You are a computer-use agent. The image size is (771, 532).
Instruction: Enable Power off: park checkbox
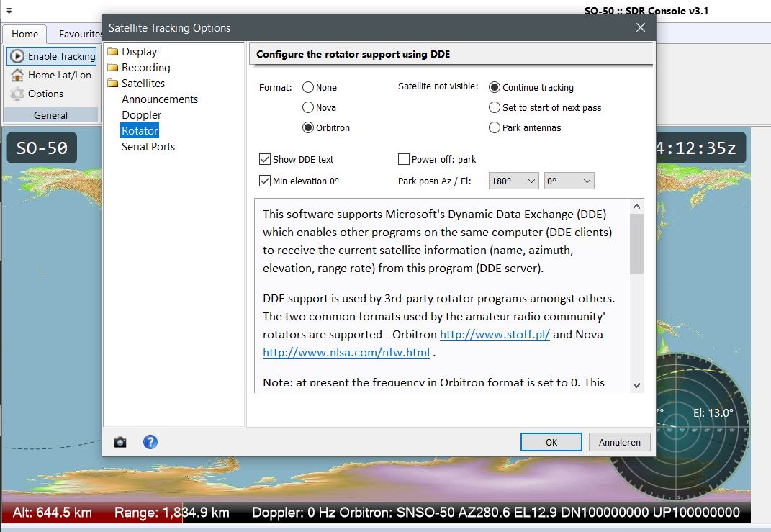point(404,159)
